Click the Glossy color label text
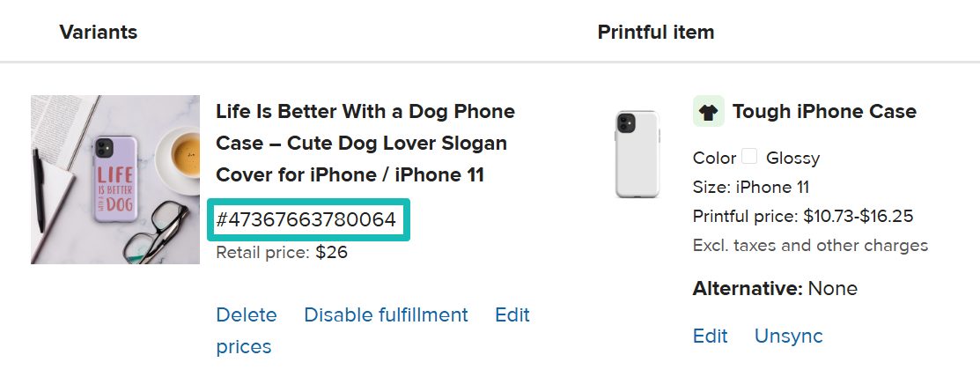Image resolution: width=980 pixels, height=377 pixels. coord(792,159)
